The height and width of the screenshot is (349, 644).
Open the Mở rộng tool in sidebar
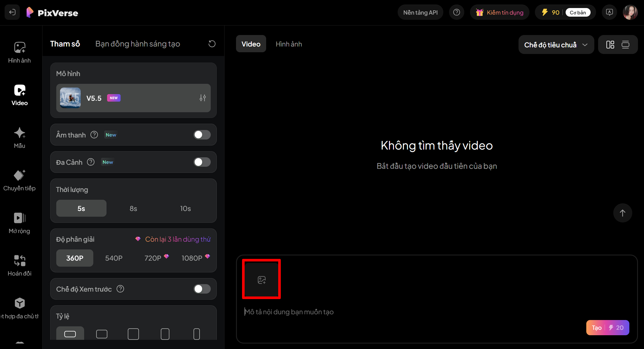[x=19, y=223]
